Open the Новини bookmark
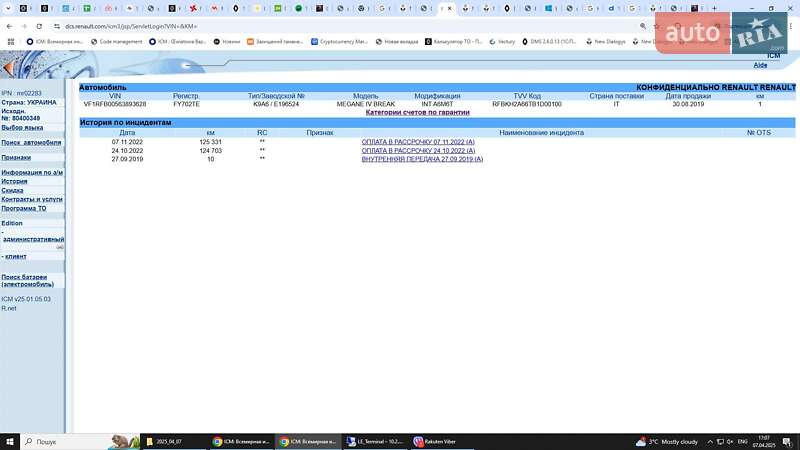 pos(227,42)
